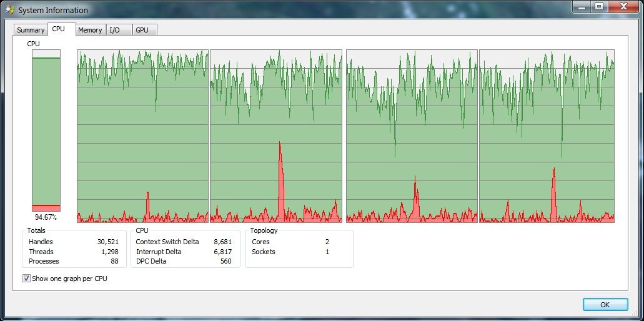Click the overall CPU usage bar
The image size is (644, 321).
pyautogui.click(x=46, y=131)
